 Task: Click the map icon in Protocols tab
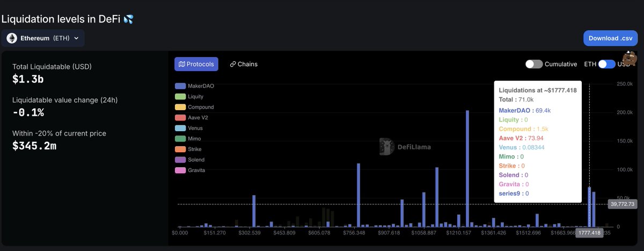click(x=182, y=64)
